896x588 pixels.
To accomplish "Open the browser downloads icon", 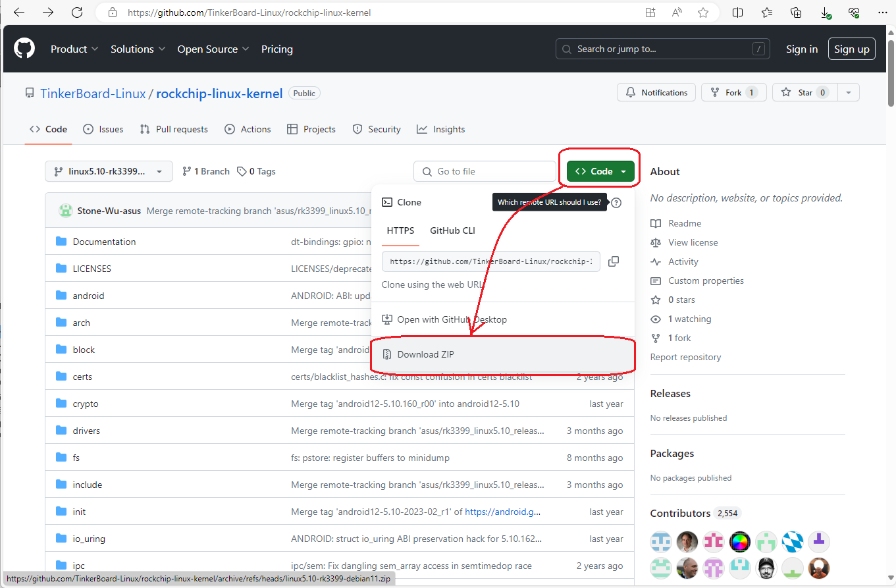I will coord(825,13).
